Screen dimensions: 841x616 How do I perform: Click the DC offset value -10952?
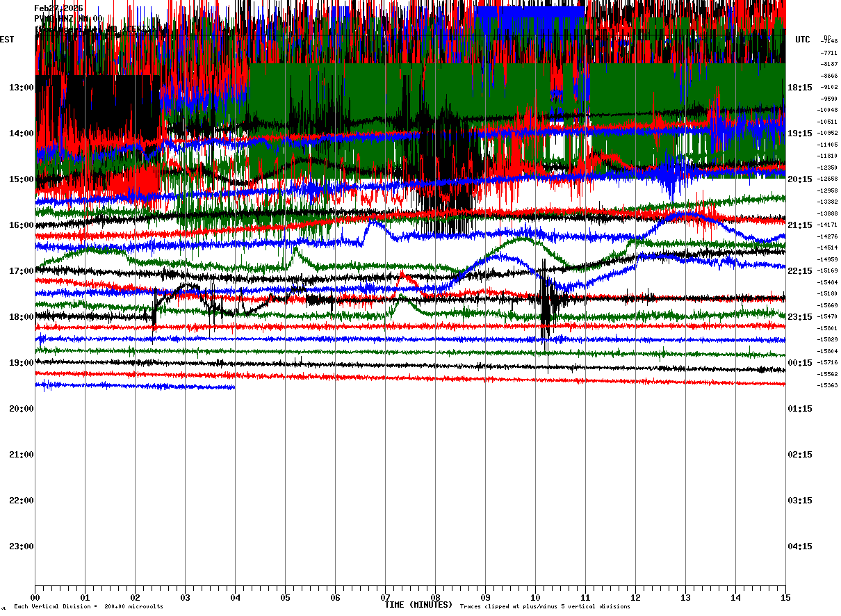click(x=827, y=133)
